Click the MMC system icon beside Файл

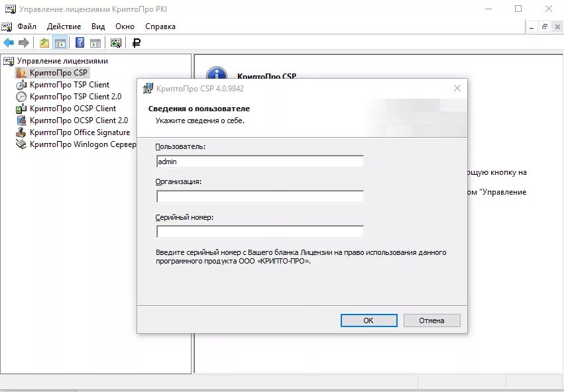(7, 26)
